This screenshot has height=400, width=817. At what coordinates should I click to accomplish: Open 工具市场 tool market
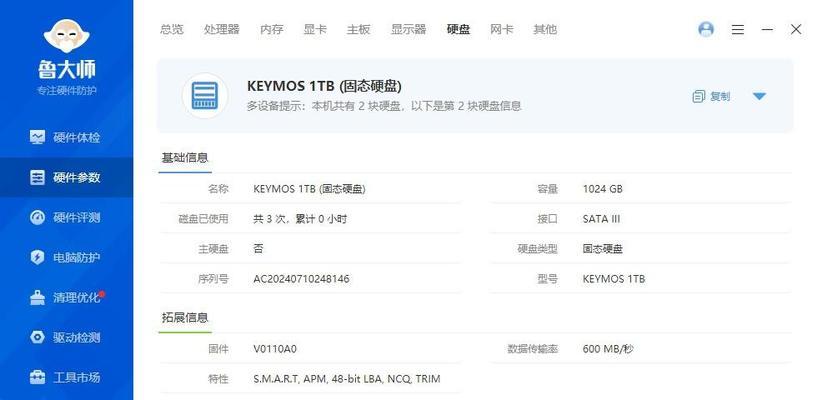click(x=66, y=378)
